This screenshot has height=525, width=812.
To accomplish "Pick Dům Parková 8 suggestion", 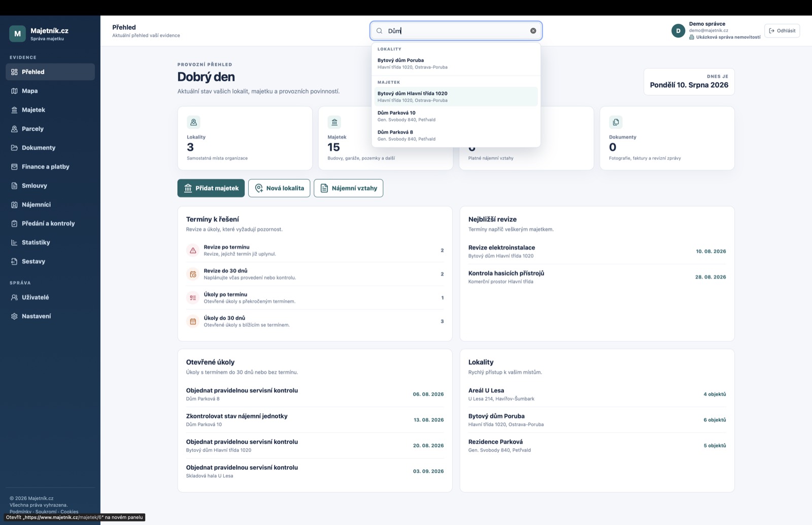I will pos(456,136).
